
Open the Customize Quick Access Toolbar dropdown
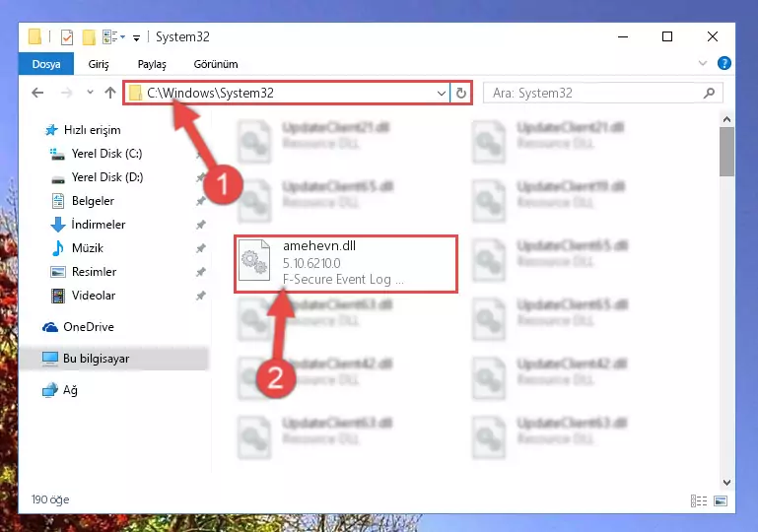pos(137,37)
